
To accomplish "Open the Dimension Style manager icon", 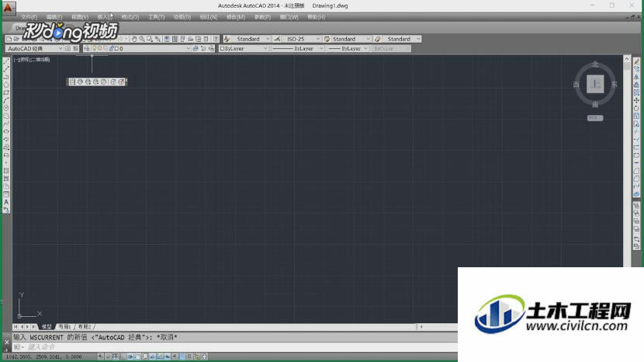I will click(x=277, y=39).
